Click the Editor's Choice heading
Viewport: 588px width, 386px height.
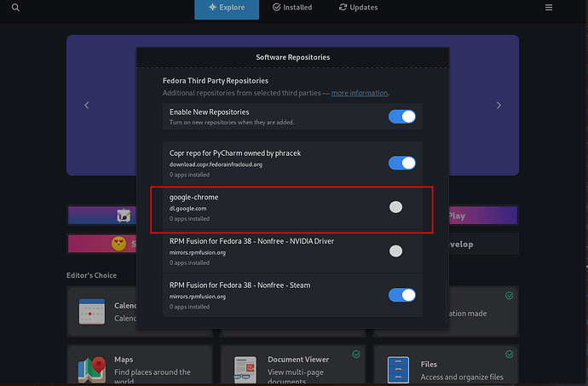click(91, 275)
